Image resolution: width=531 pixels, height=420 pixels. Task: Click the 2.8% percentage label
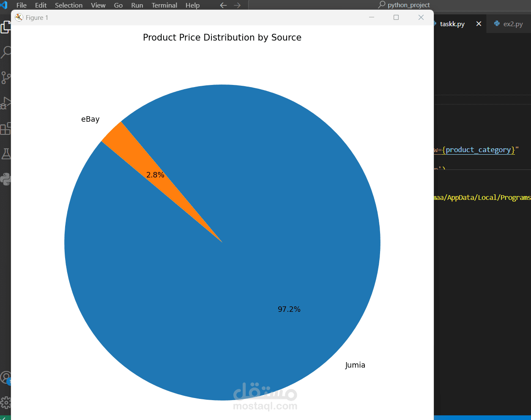pyautogui.click(x=155, y=175)
